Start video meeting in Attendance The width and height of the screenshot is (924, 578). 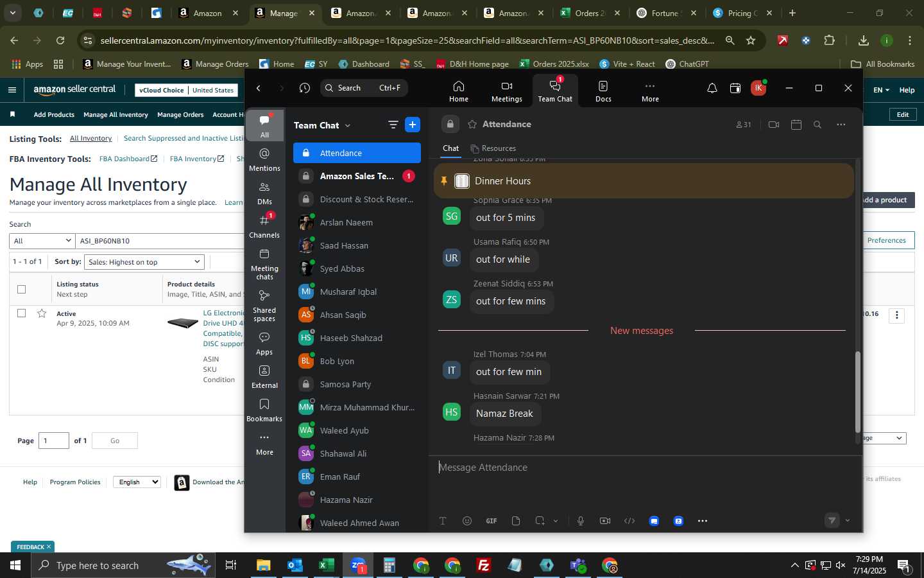tap(774, 125)
